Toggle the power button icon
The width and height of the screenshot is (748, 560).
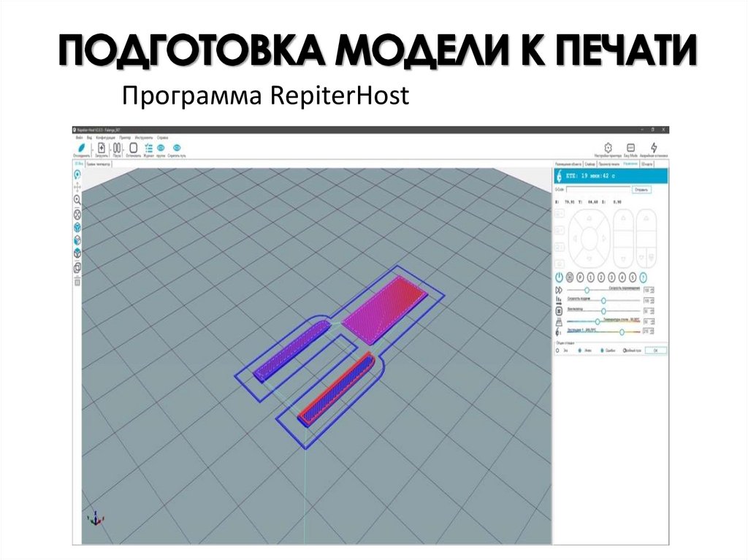click(x=559, y=277)
